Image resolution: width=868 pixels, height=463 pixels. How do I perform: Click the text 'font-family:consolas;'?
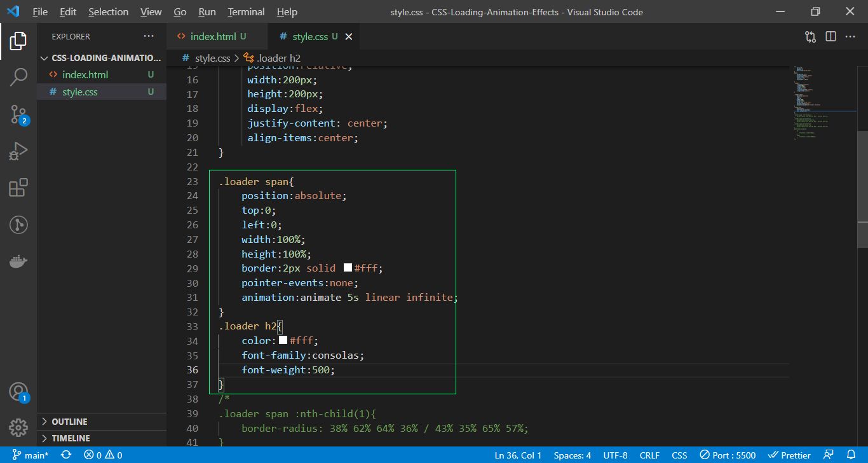click(x=303, y=355)
